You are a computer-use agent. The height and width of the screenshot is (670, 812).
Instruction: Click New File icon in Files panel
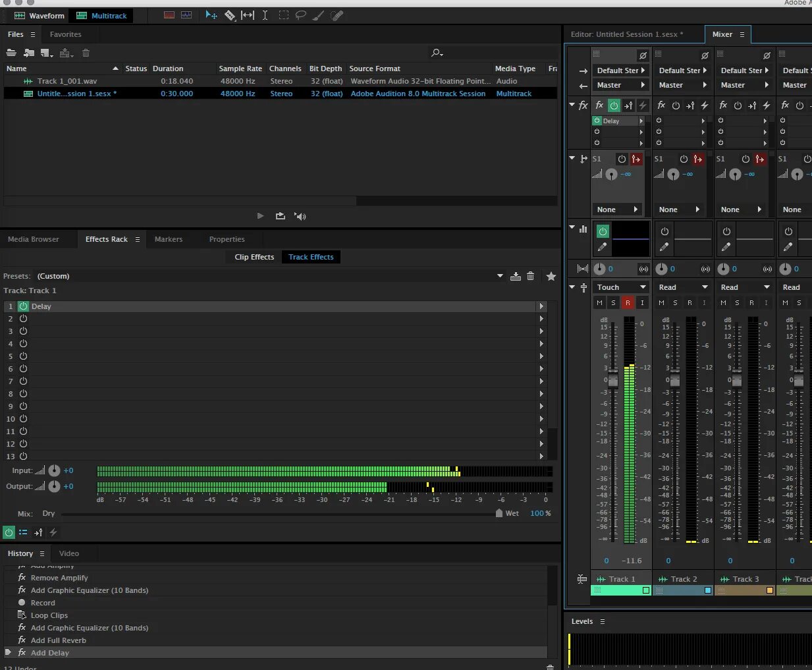pos(47,53)
